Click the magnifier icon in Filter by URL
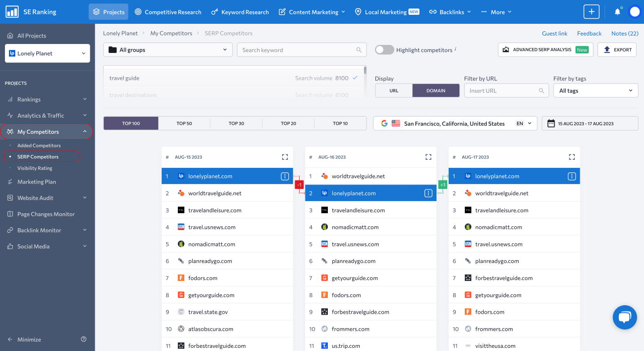The image size is (644, 351). tap(542, 91)
